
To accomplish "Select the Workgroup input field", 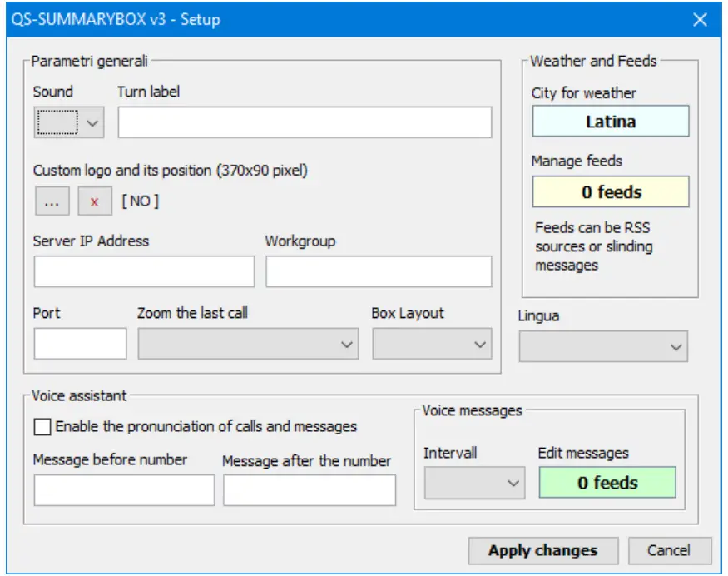I will 379,272.
